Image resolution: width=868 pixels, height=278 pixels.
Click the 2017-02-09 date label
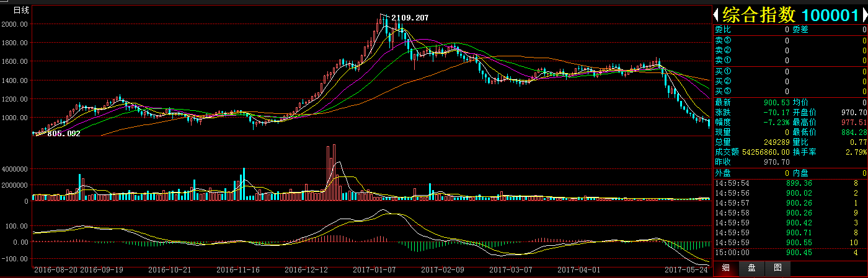coord(443,270)
